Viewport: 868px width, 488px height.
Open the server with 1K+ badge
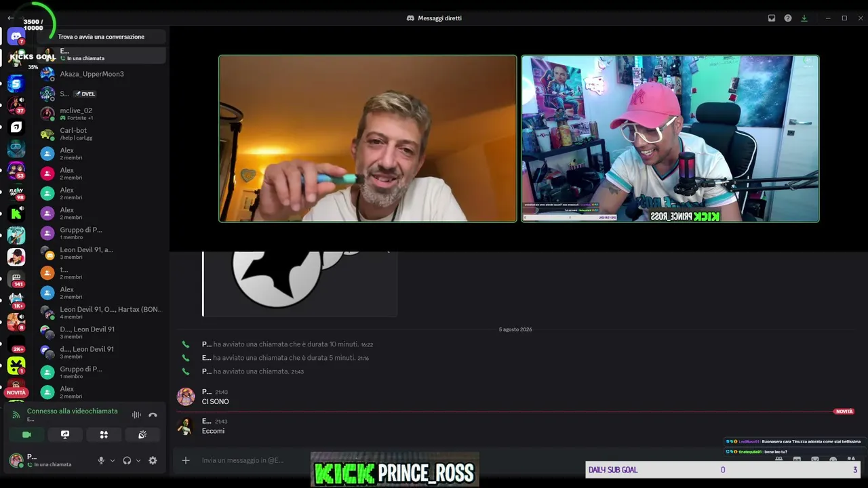16,300
